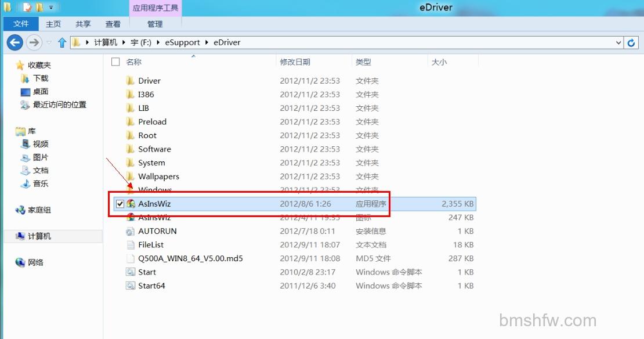Viewport: 644px width, 339px height.
Task: Select the LIB folder icon
Action: pyautogui.click(x=130, y=107)
